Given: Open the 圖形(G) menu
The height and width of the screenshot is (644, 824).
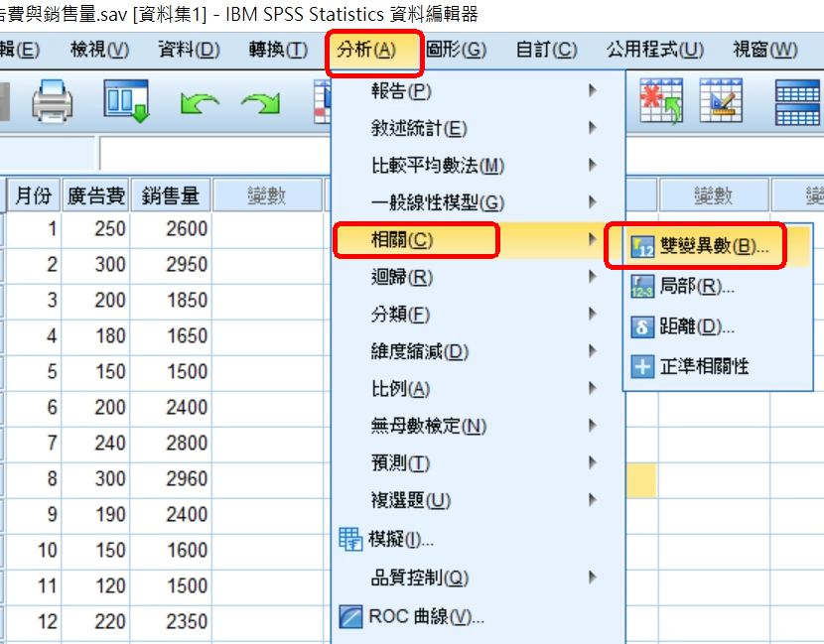Looking at the screenshot, I should [456, 50].
